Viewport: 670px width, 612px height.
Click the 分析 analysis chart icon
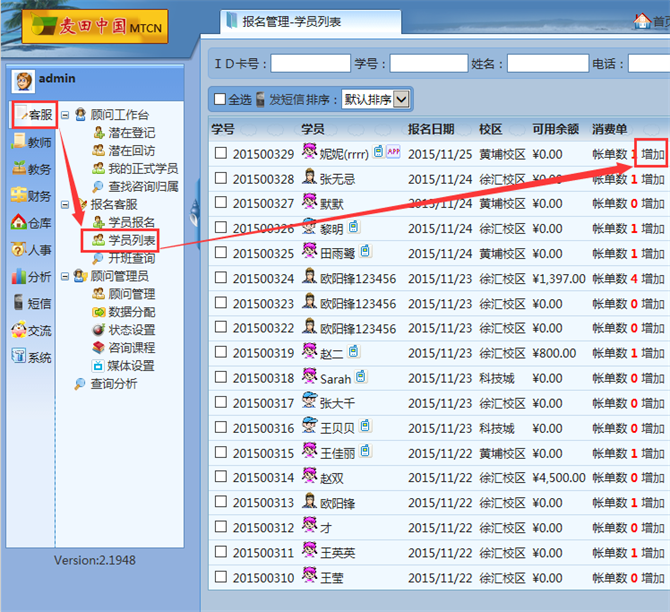[x=19, y=277]
